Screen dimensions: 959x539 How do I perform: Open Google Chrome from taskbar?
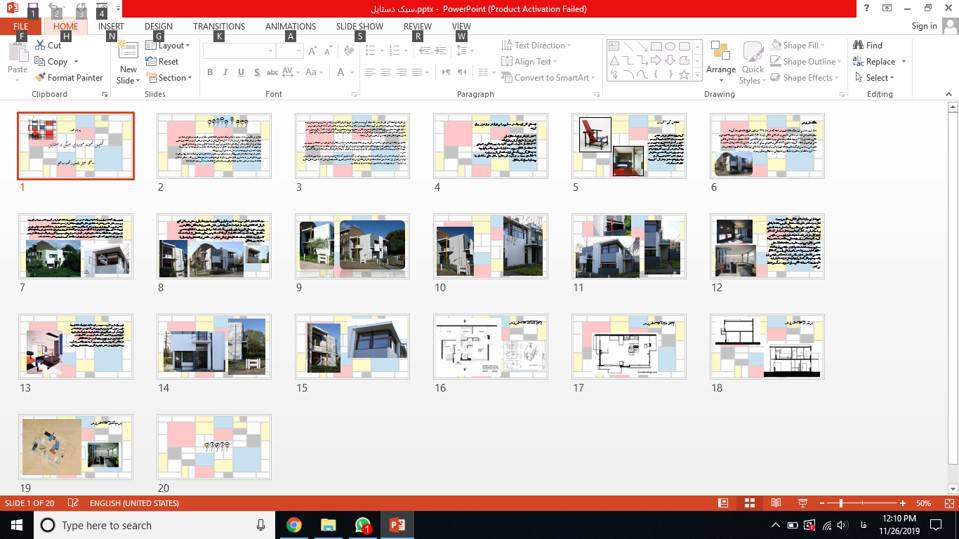point(294,525)
